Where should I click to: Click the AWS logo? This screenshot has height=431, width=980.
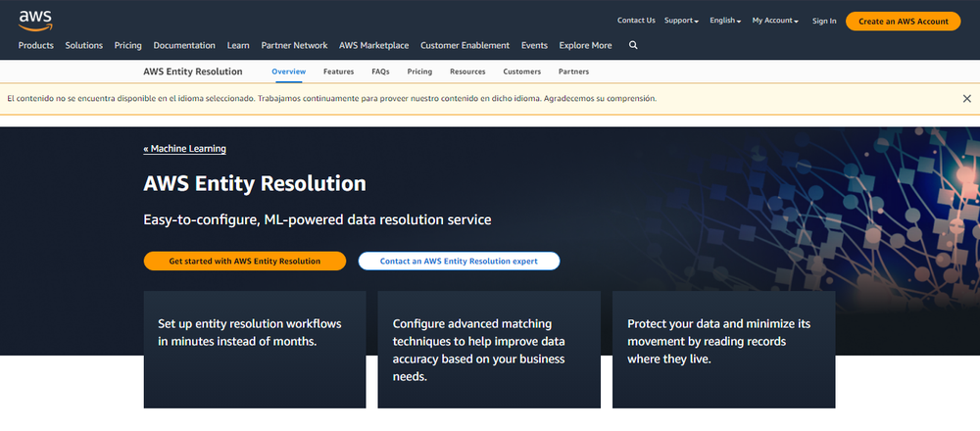35,21
